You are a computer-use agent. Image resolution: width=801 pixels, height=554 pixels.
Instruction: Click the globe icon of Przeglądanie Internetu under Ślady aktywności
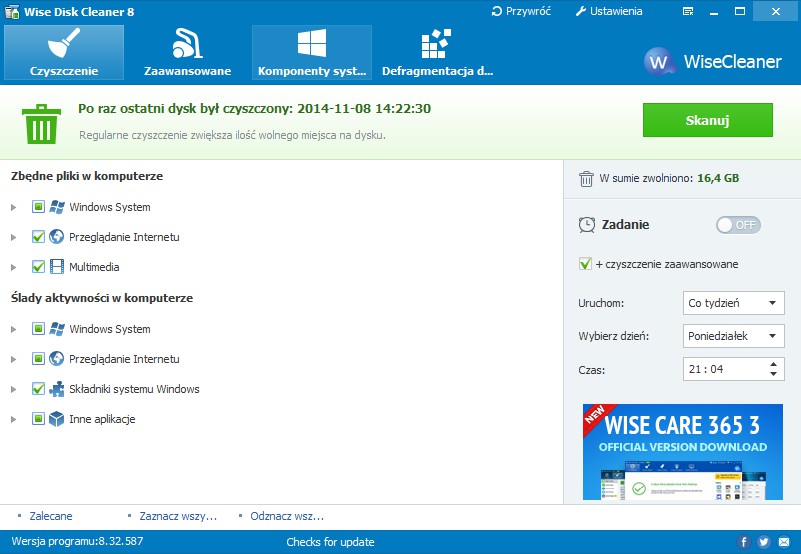57,359
